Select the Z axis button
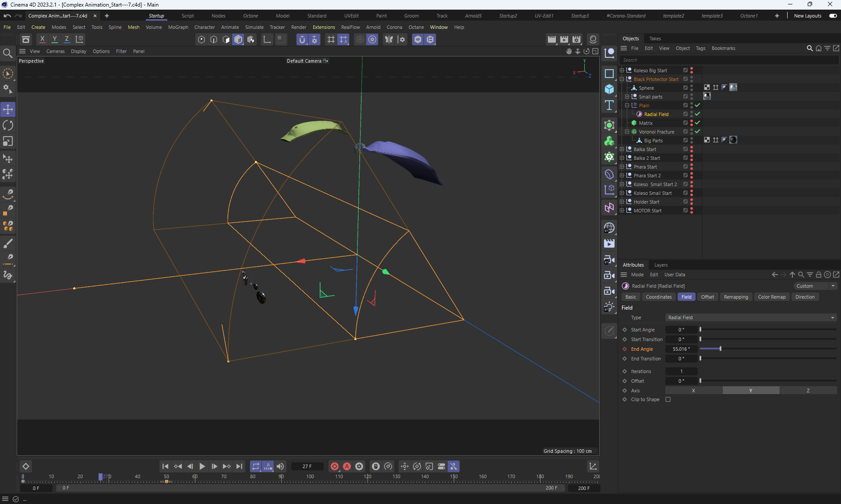 pyautogui.click(x=808, y=391)
